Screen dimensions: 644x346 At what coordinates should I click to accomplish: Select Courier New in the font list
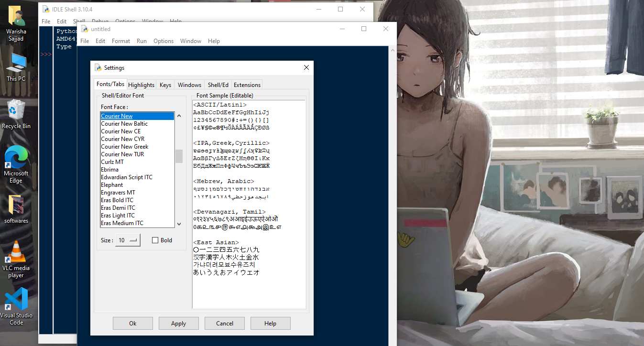pos(138,116)
